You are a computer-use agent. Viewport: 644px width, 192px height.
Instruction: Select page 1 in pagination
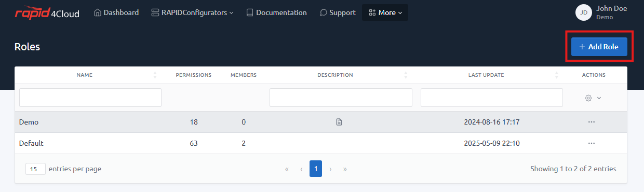316,169
